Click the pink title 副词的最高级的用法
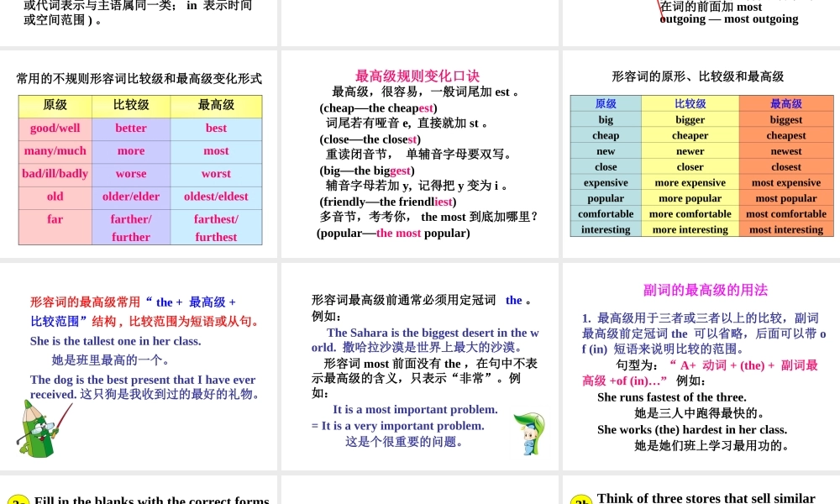The width and height of the screenshot is (840, 504). (705, 290)
